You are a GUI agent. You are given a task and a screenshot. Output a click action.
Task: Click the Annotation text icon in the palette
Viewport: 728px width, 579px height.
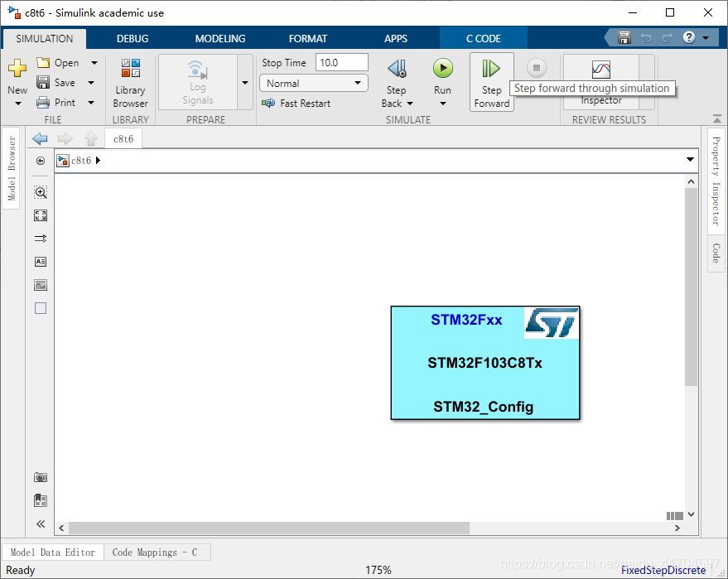pyautogui.click(x=41, y=262)
